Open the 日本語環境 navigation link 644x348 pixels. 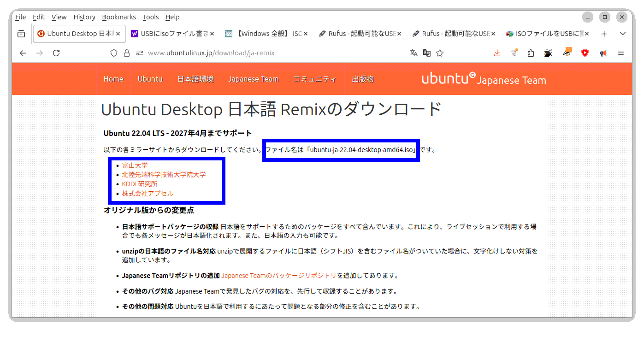pyautogui.click(x=195, y=79)
